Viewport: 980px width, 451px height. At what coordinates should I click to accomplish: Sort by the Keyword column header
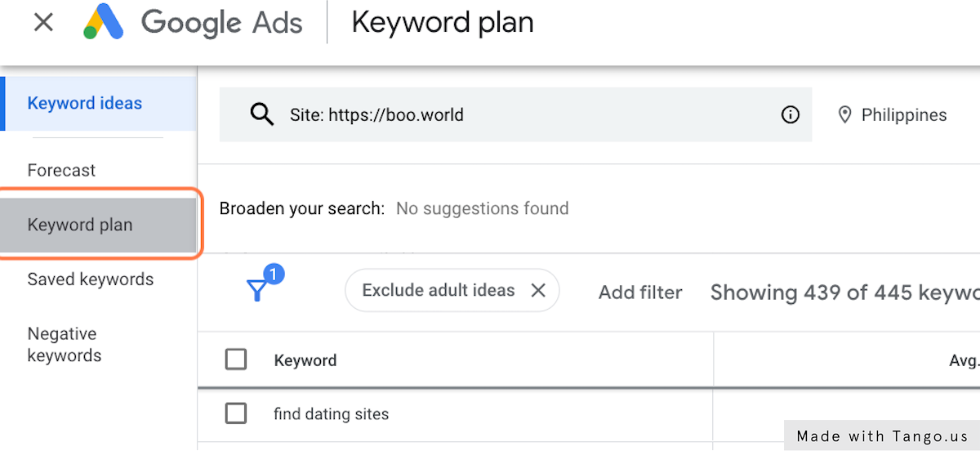[x=305, y=360]
